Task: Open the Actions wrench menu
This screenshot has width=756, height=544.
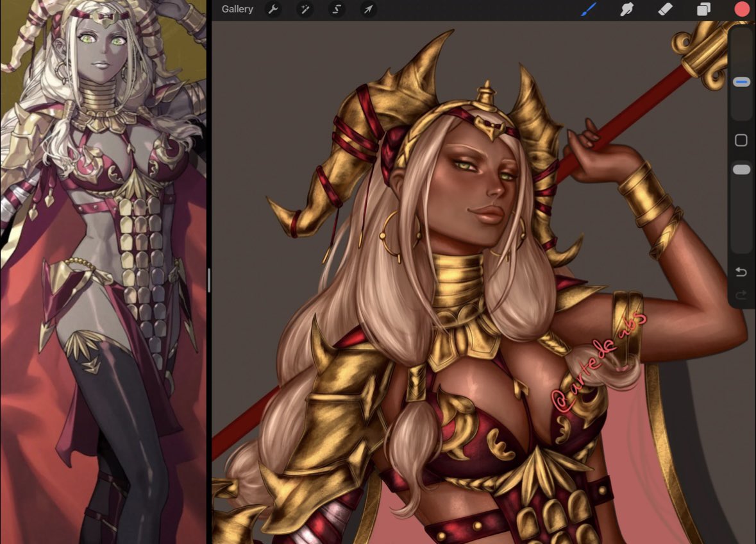Action: pyautogui.click(x=273, y=9)
